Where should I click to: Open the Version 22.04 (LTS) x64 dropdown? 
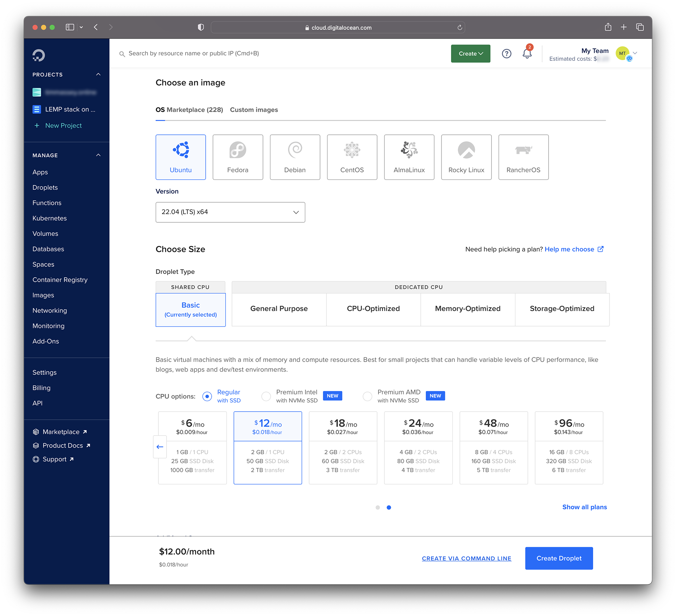(230, 212)
